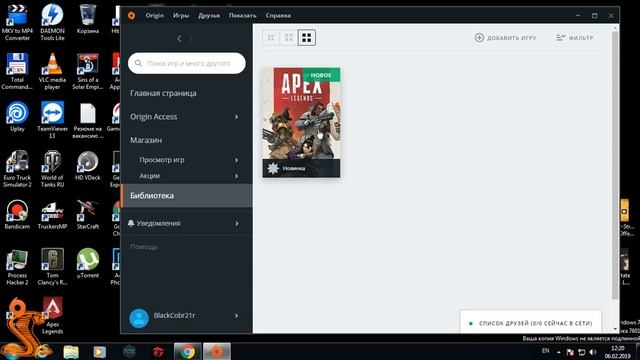640x360 pixels.
Task: Expand the BlackCobr21r account chevron
Action: tap(236, 316)
